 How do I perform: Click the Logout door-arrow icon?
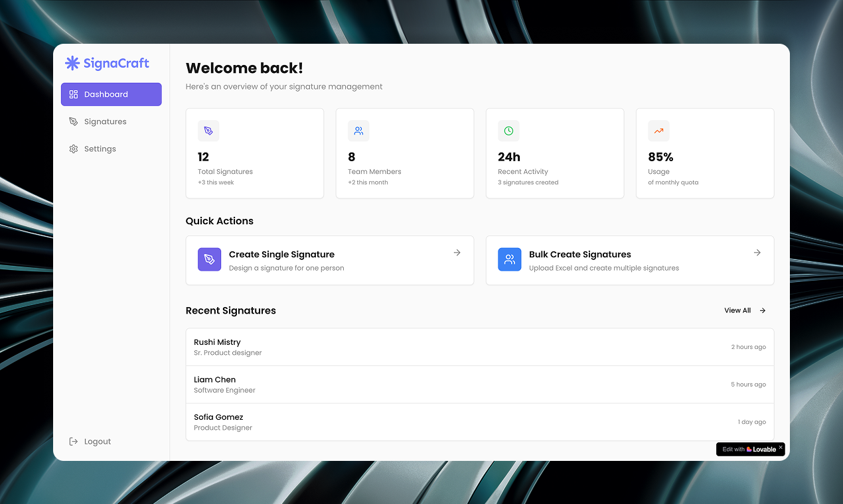pyautogui.click(x=74, y=441)
